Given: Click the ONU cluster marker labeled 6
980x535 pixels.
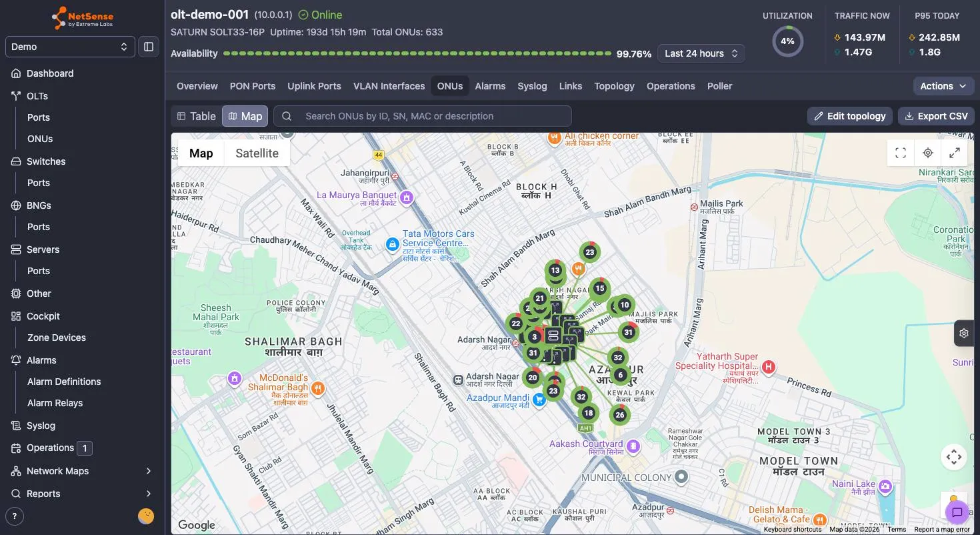Looking at the screenshot, I should tap(621, 375).
